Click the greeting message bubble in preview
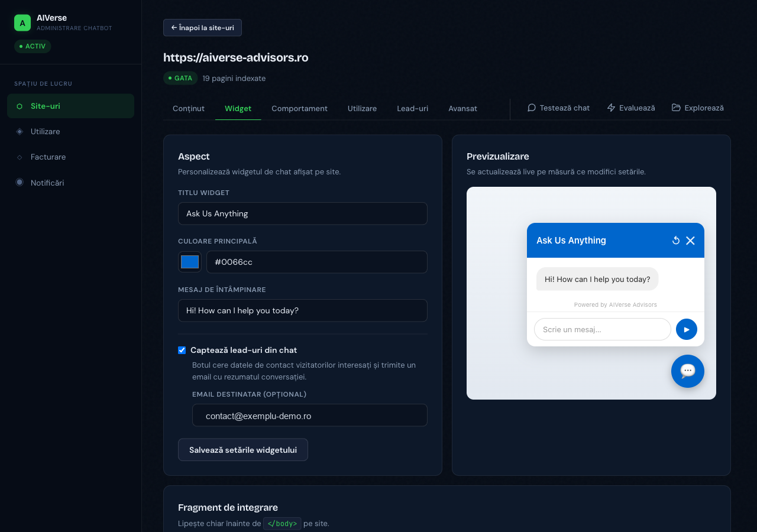The width and height of the screenshot is (757, 532). [597, 279]
